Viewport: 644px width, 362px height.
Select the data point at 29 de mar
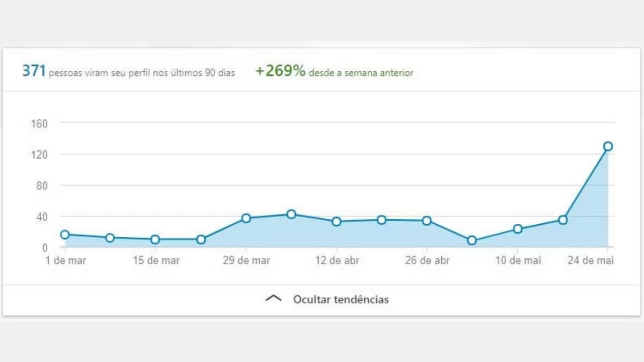(246, 218)
